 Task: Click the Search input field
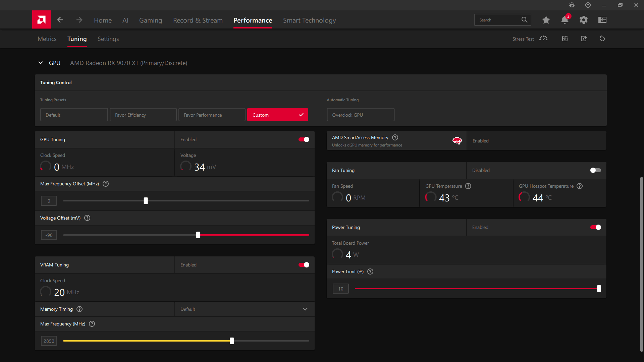[x=498, y=20]
